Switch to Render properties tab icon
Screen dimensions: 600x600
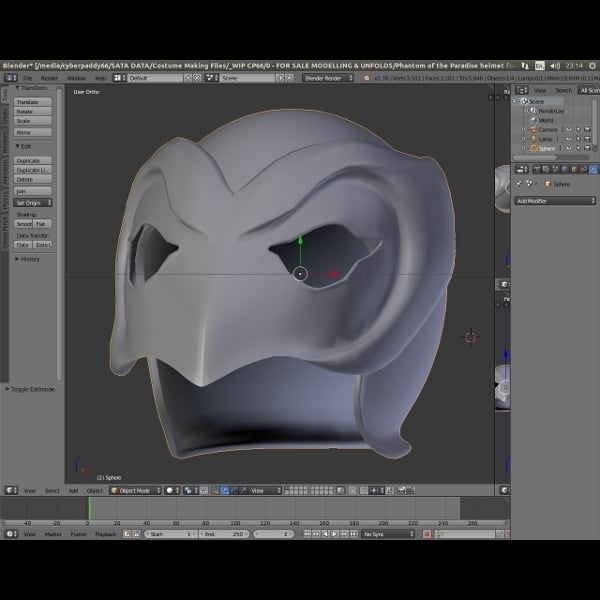pos(537,169)
